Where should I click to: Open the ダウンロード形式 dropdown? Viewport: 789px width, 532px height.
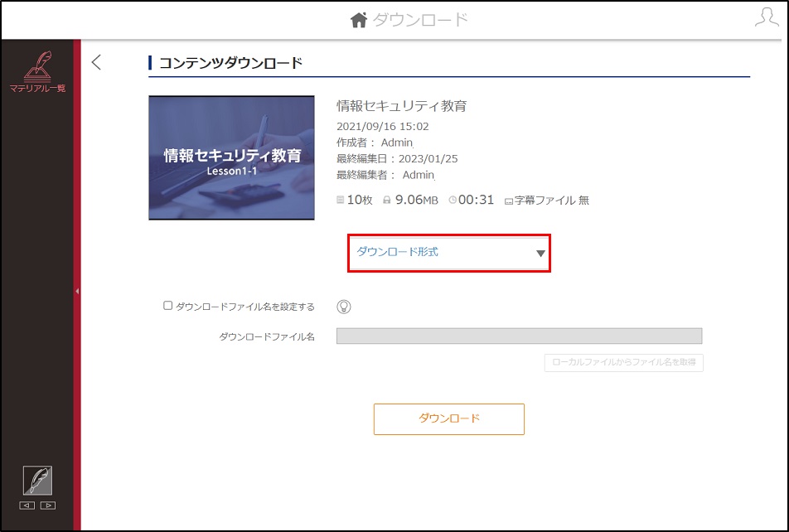(x=449, y=253)
